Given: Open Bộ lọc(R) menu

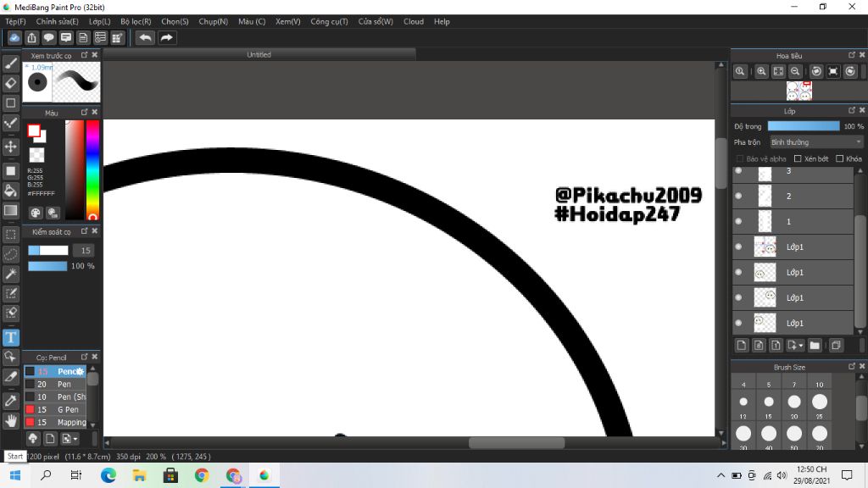Looking at the screenshot, I should pos(136,21).
